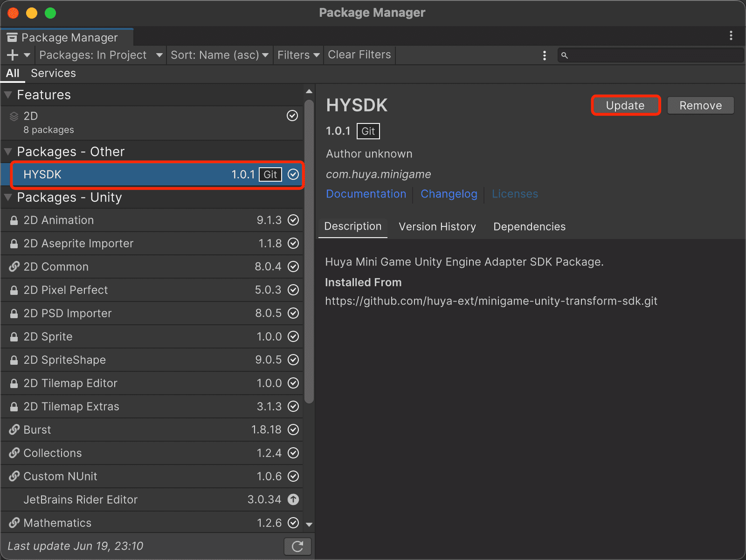Collapse the Features section
The width and height of the screenshot is (746, 560).
coord(8,95)
